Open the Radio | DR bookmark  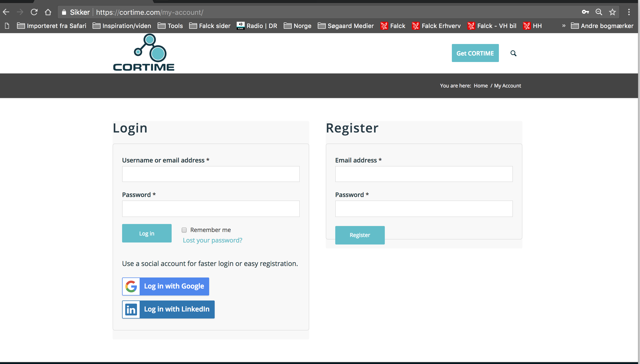[257, 26]
